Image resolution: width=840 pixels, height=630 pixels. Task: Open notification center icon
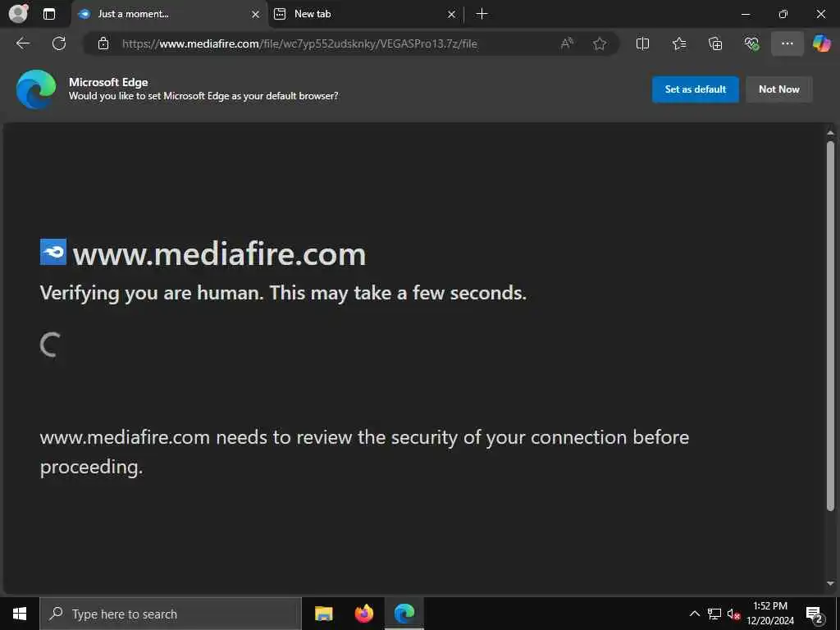coord(815,614)
